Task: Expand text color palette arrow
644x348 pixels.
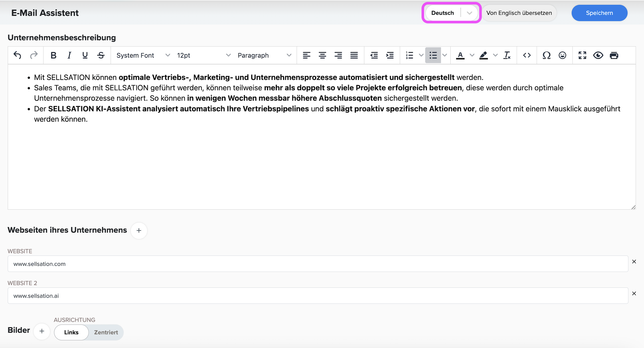Action: (x=472, y=55)
